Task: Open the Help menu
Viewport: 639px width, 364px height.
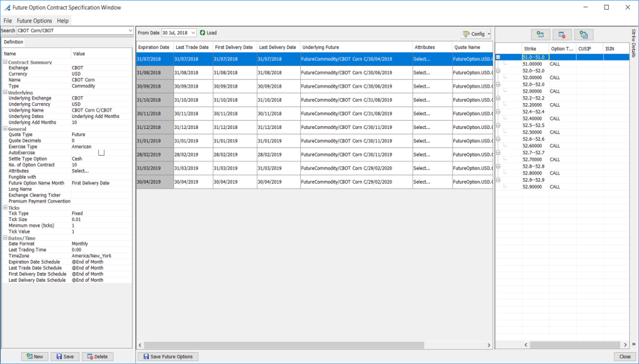Action: [x=62, y=20]
